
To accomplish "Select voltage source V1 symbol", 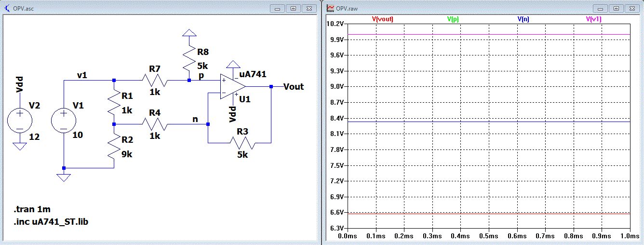I will coord(64,121).
